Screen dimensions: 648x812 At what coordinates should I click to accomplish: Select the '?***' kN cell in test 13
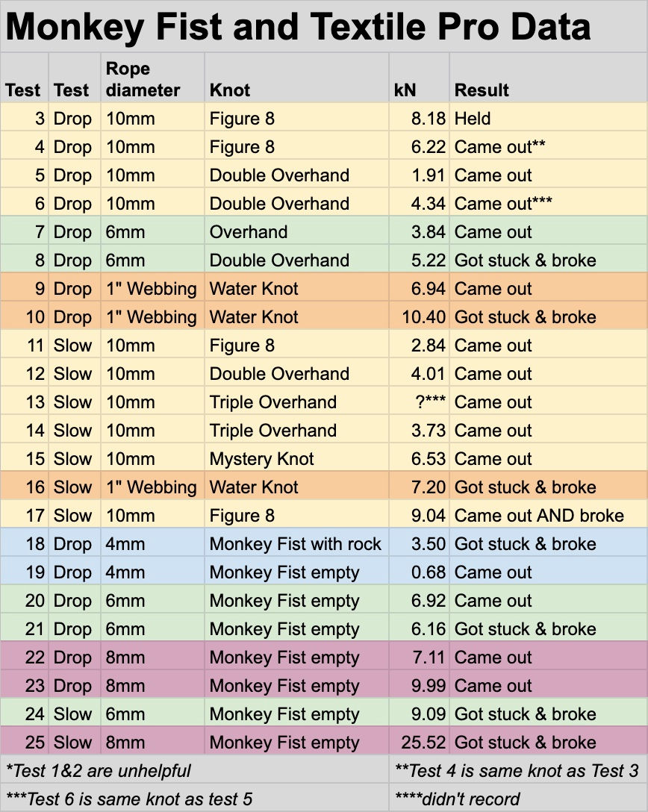[x=419, y=402]
